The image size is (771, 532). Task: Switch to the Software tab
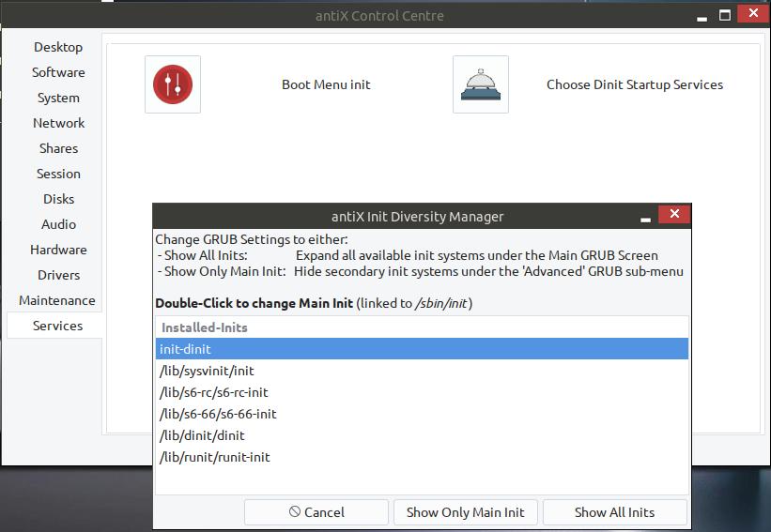pos(58,72)
